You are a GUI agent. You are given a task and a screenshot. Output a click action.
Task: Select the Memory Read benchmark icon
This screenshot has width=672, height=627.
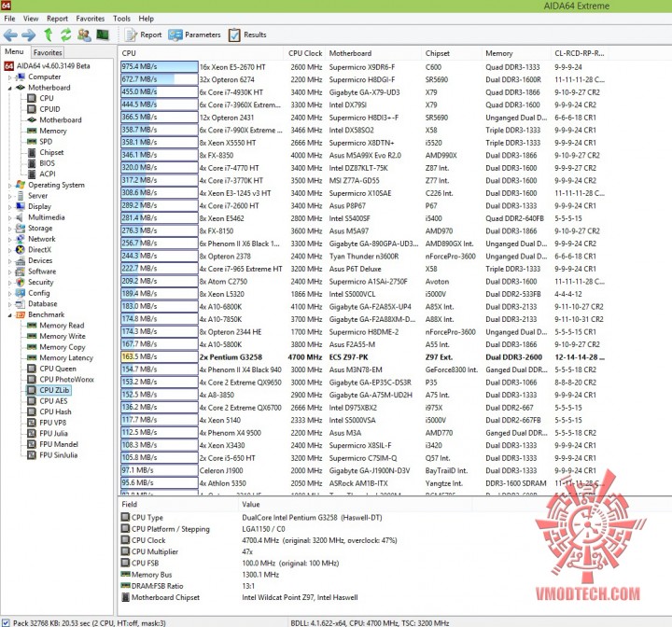click(32, 326)
